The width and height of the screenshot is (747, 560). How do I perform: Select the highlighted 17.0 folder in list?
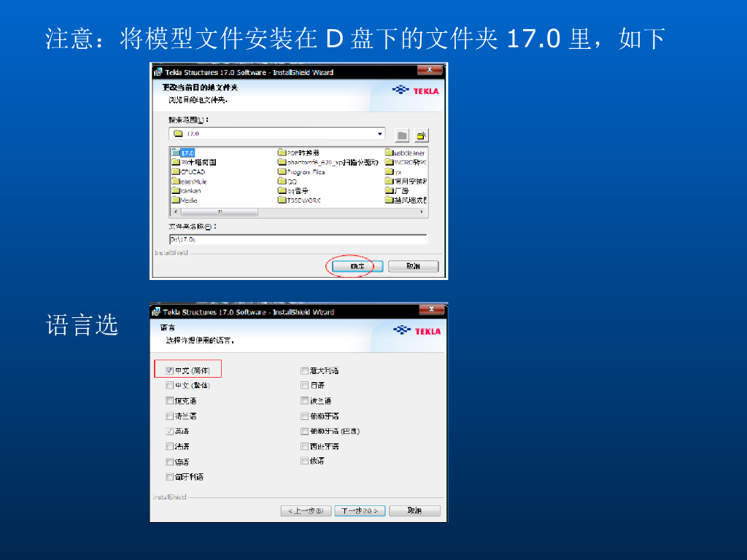183,153
